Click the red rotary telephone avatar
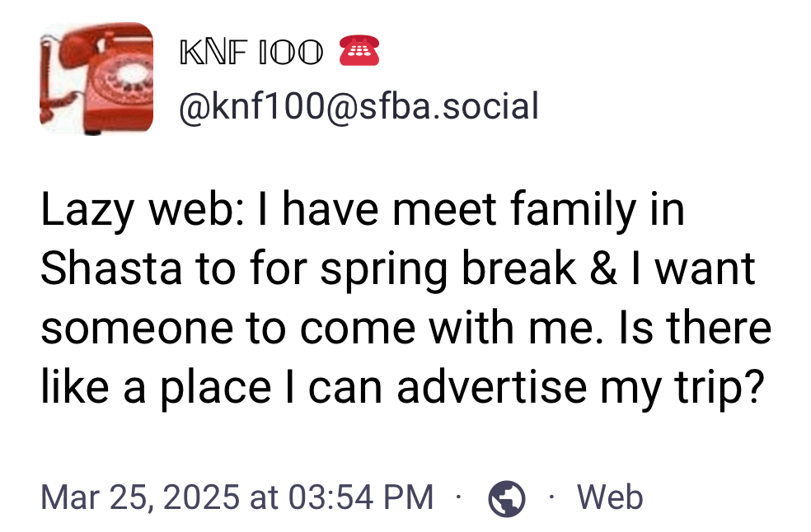Screen dimensions: 811x532 click(x=96, y=78)
